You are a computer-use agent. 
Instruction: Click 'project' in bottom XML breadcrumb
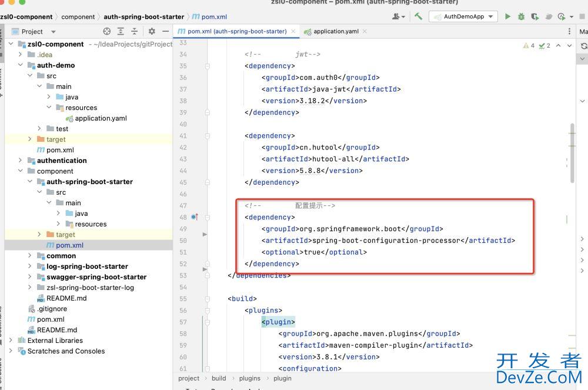point(189,378)
